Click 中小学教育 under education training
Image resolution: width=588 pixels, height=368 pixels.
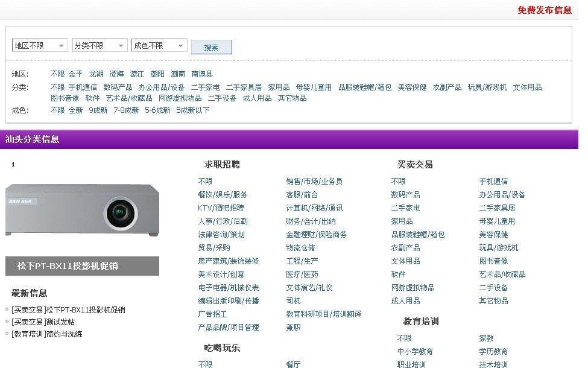pyautogui.click(x=415, y=352)
